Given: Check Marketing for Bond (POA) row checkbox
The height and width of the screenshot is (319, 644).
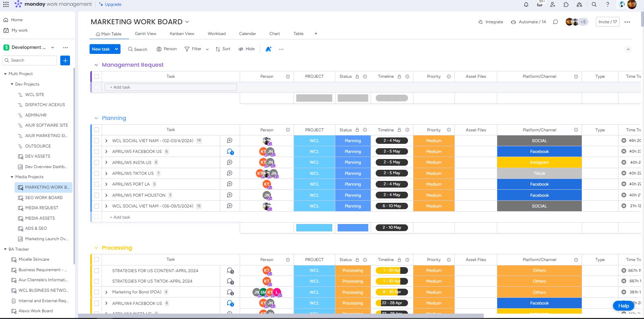Looking at the screenshot, I should (x=97, y=292).
